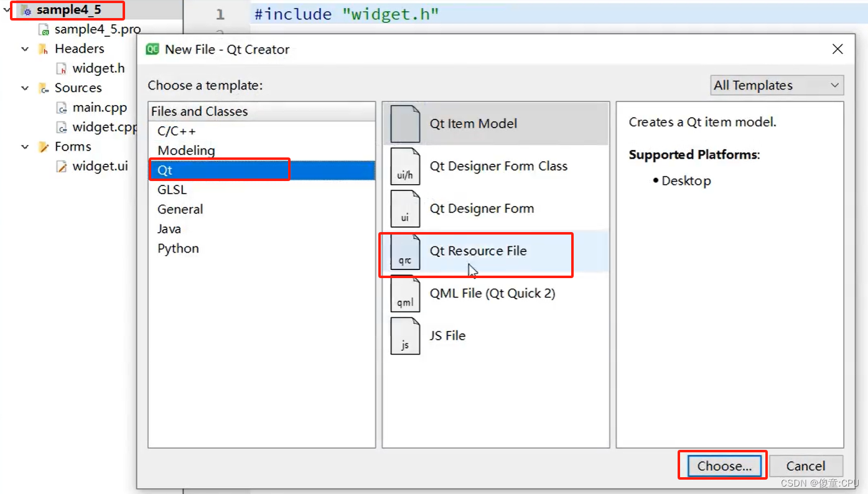
Task: Collapse the sample4_5 project node
Action: pos(7,10)
